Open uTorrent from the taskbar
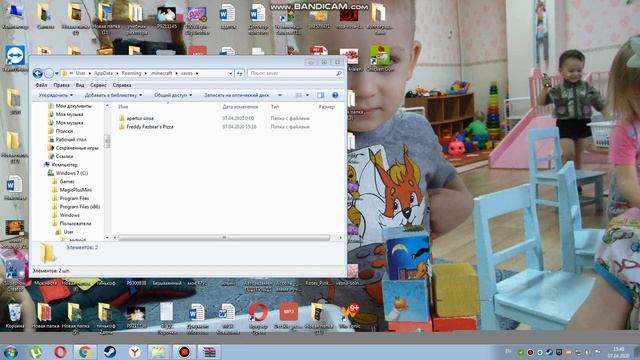This screenshot has height=360, width=640. click(35, 352)
